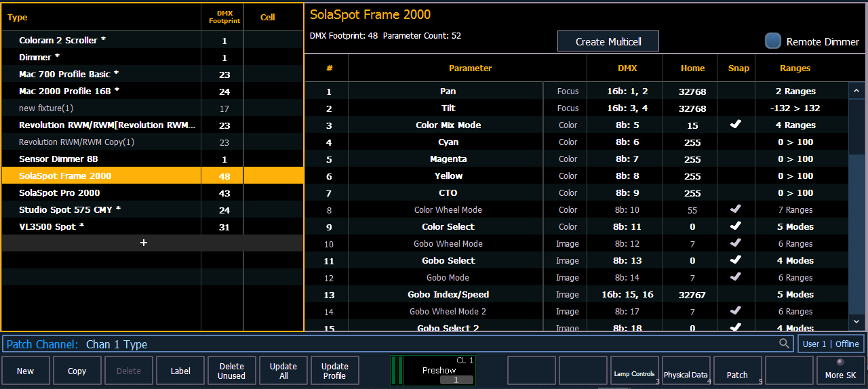Click the search magnifier icon in command line

click(x=785, y=344)
